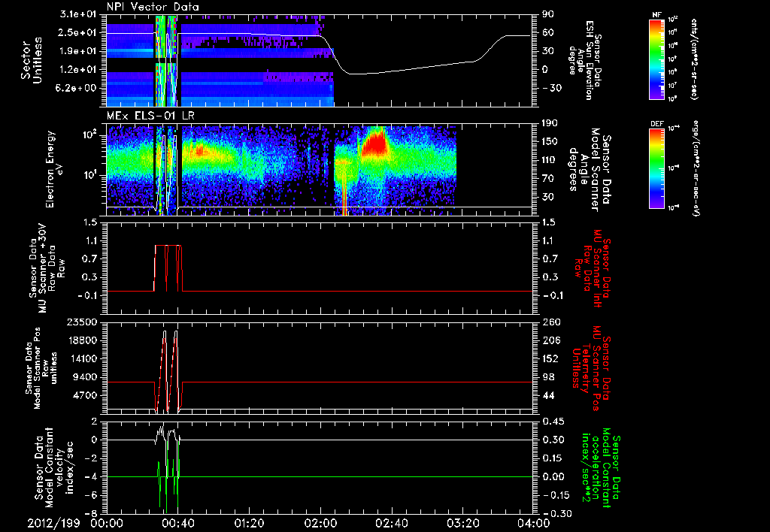The height and width of the screenshot is (532, 770).
Task: Click the 23500 scanner position tick
Action: pyautogui.click(x=83, y=322)
